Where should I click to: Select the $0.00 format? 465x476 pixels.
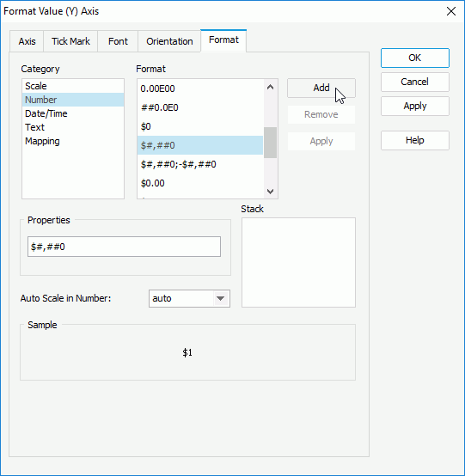click(x=200, y=183)
